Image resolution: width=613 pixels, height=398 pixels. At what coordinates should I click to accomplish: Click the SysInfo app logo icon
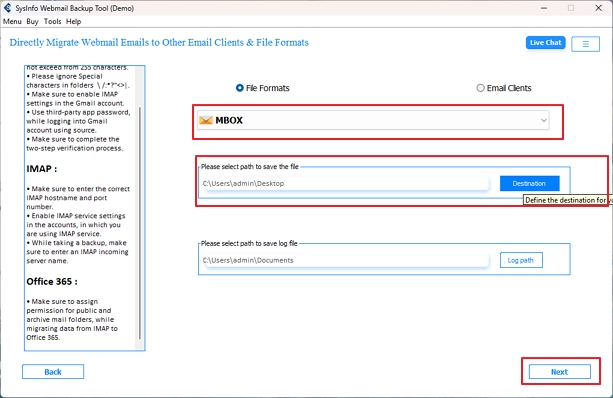7,8
